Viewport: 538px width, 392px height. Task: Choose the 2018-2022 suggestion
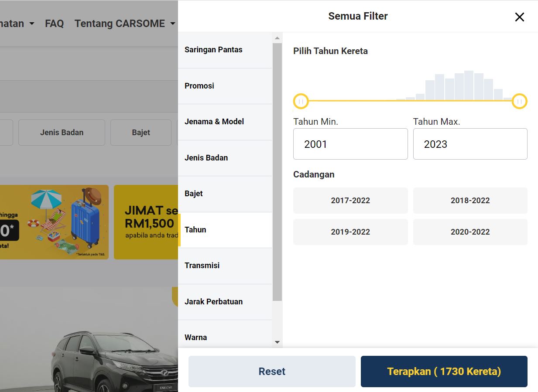470,201
